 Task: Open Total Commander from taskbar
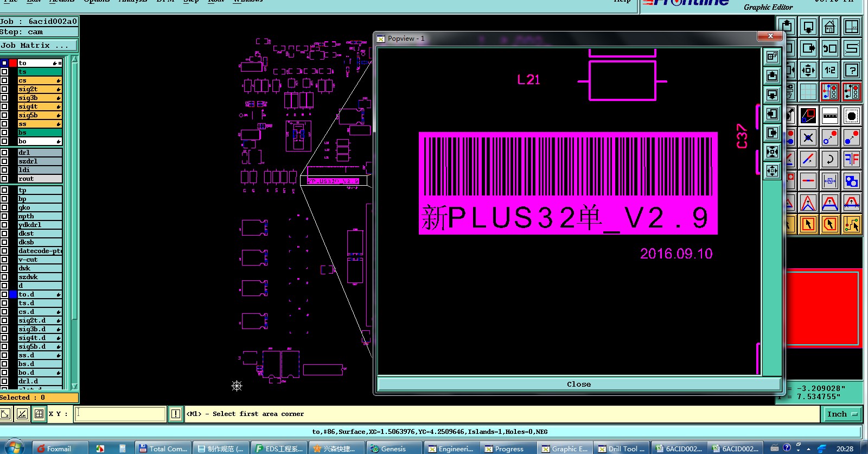(163, 449)
